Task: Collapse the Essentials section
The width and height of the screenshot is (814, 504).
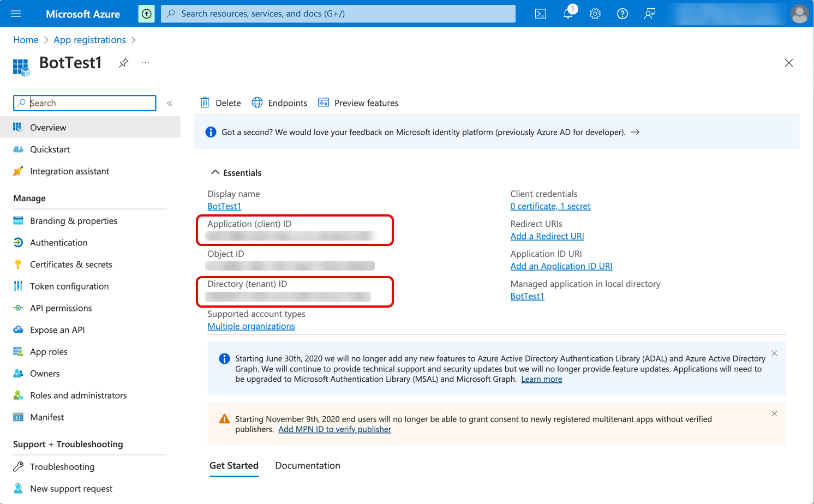Action: point(236,172)
